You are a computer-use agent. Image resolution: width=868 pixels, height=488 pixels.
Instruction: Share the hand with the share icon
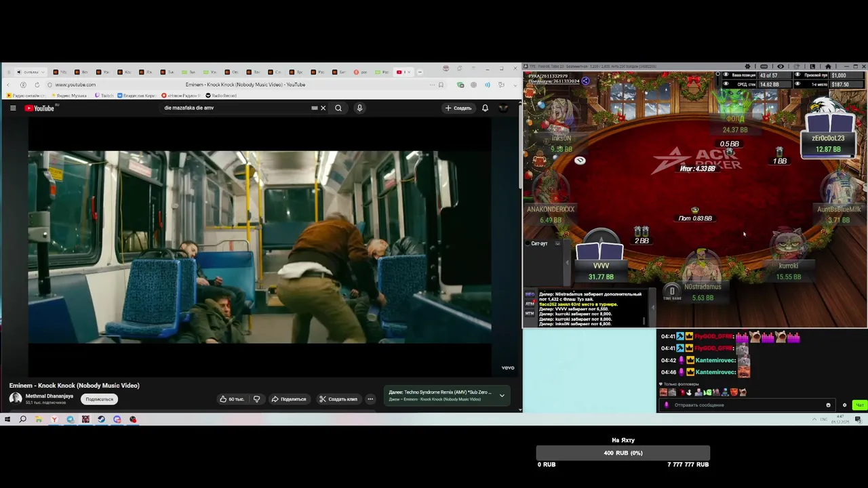[585, 81]
